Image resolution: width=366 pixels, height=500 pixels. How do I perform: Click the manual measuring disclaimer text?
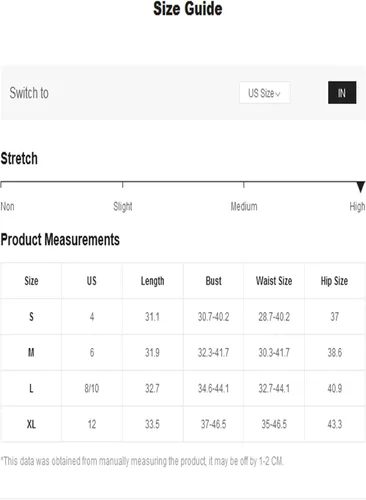142,461
